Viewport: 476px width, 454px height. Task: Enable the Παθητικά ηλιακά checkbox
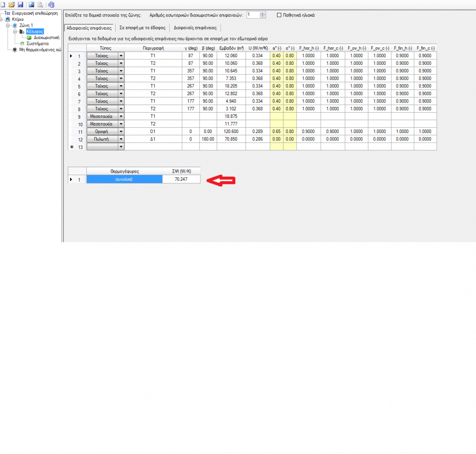coord(279,15)
